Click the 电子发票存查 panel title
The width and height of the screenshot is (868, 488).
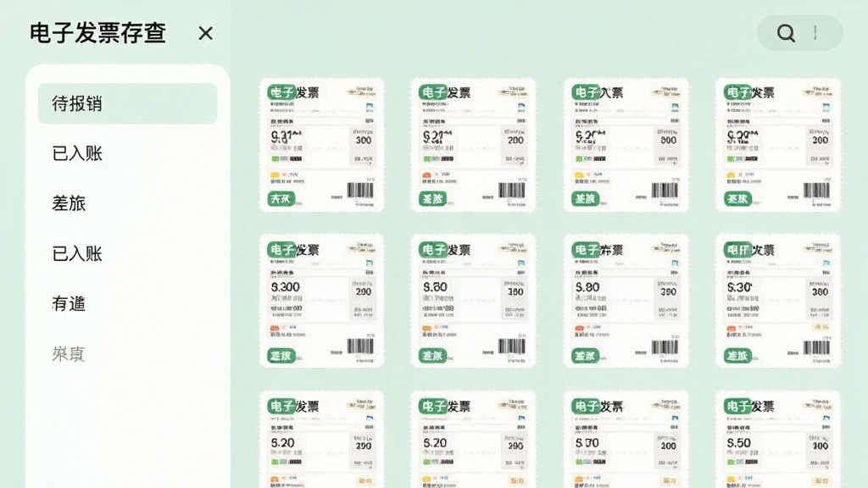click(97, 33)
